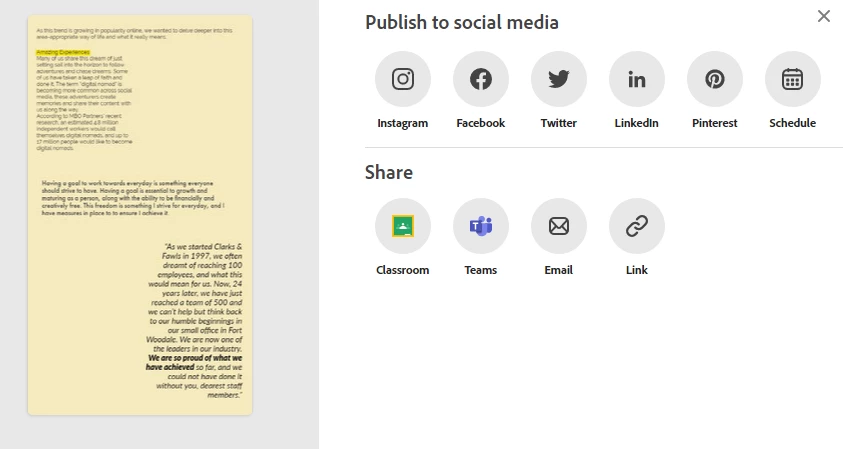Click the 'Facebook' text label
This screenshot has height=449, width=843.
pos(481,123)
